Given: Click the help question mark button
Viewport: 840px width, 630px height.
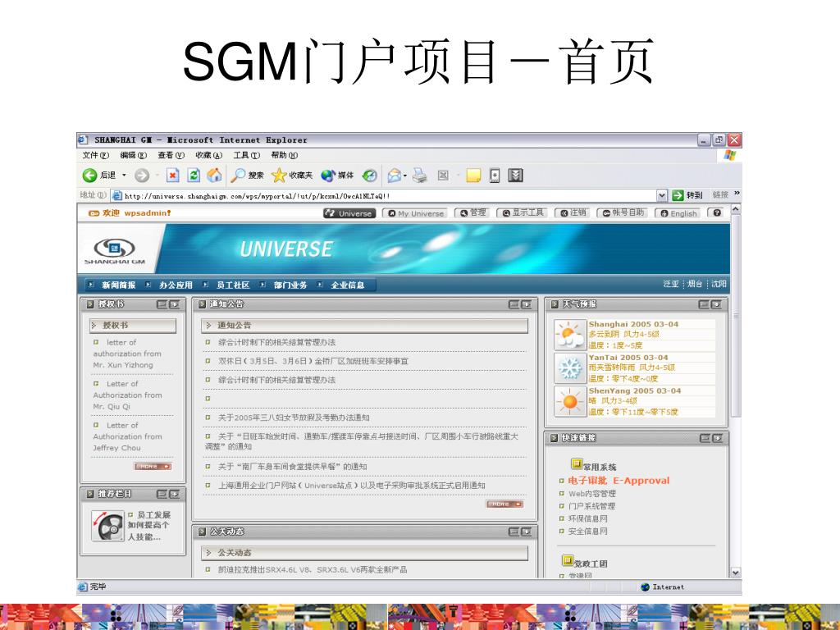Looking at the screenshot, I should tap(717, 212).
